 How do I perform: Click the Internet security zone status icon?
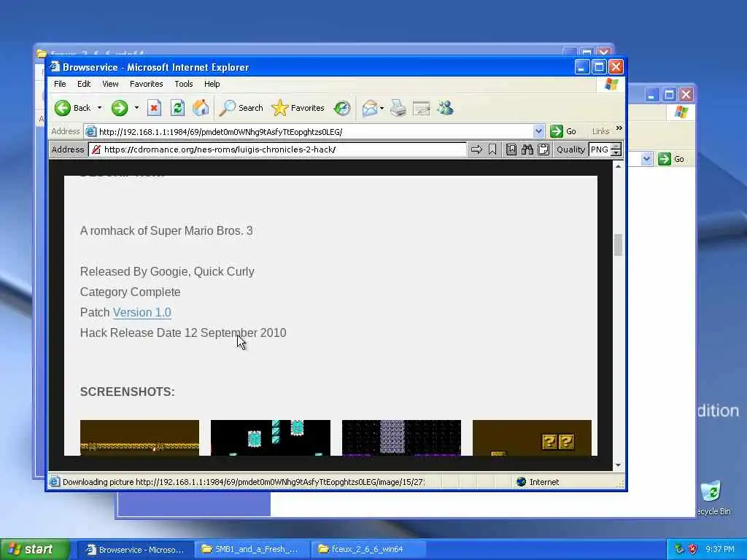(522, 482)
